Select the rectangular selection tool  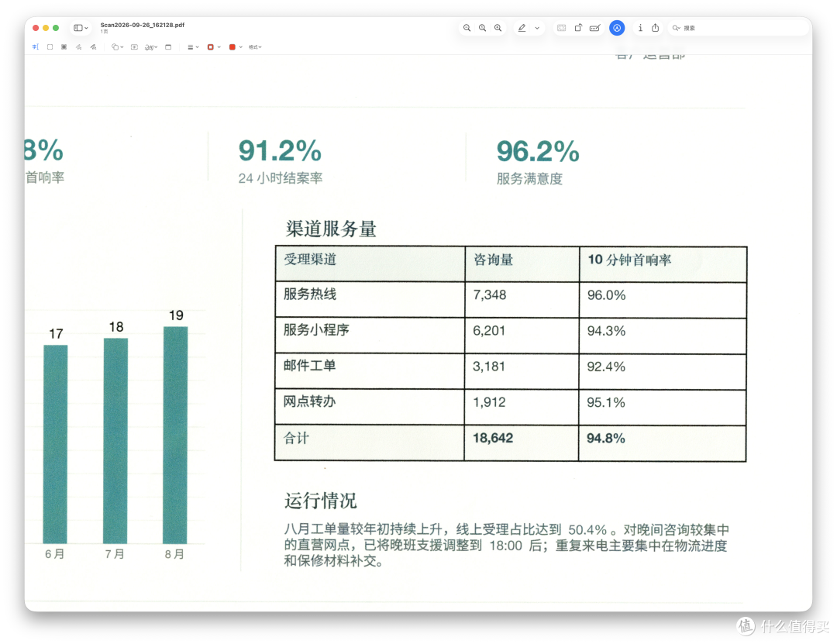(x=50, y=47)
